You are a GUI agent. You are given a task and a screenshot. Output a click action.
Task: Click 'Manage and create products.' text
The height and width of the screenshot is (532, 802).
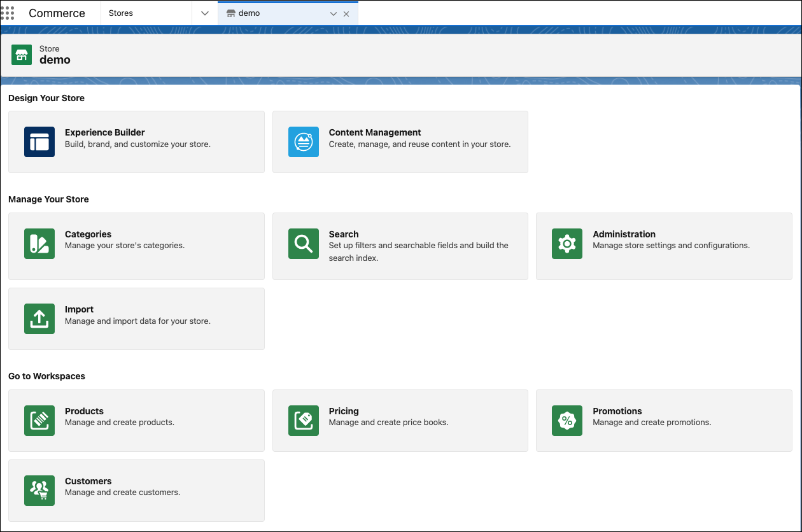tap(120, 422)
